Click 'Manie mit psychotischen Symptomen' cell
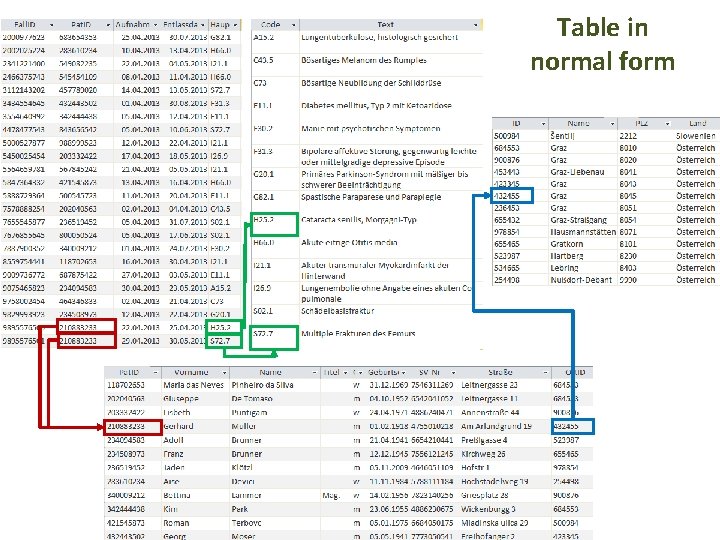The width and height of the screenshot is (720, 540). tap(371, 129)
